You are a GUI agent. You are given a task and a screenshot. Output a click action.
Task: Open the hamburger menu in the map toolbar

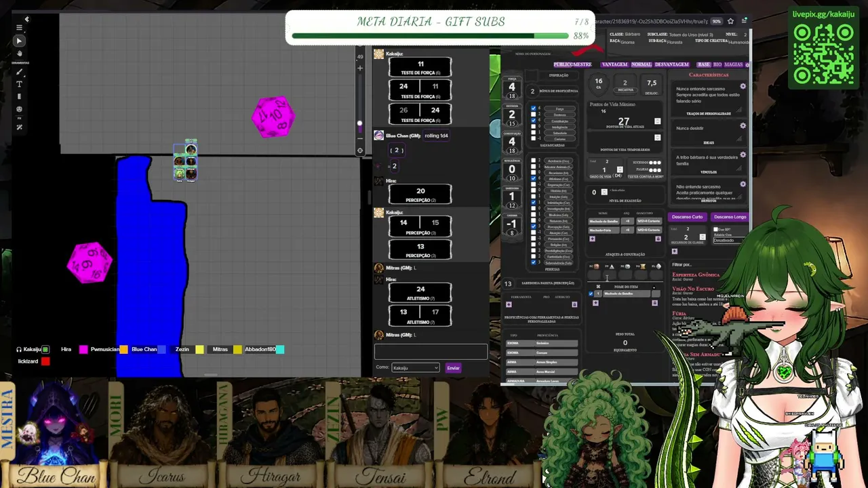coord(19,28)
